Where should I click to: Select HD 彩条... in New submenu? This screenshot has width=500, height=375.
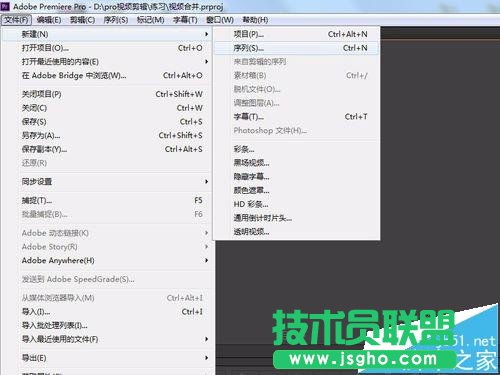coord(296,204)
